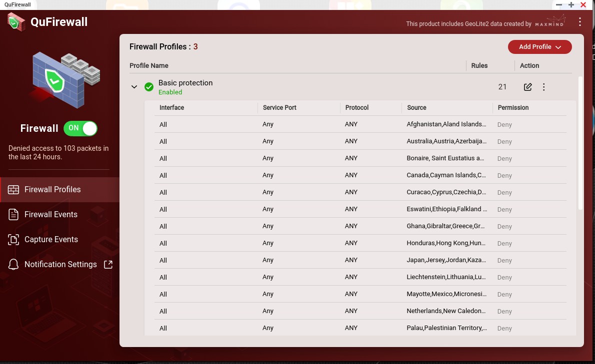Viewport: 595px width, 364px height.
Task: Select the Japan, Jersey, Jordan rule row
Action: tap(360, 260)
